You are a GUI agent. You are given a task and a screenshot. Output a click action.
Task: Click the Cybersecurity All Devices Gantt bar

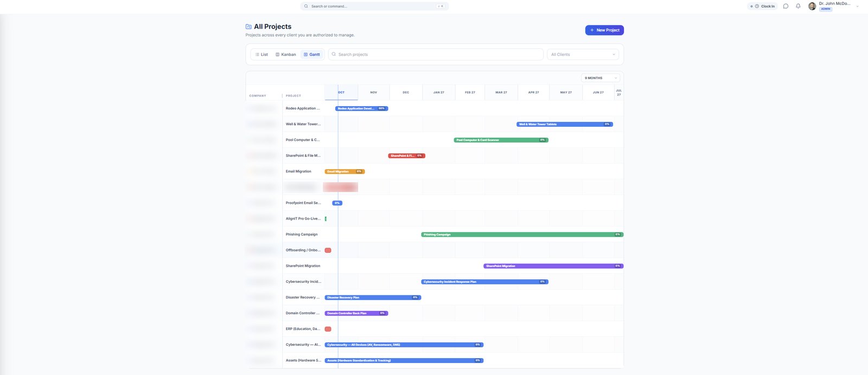click(x=404, y=345)
